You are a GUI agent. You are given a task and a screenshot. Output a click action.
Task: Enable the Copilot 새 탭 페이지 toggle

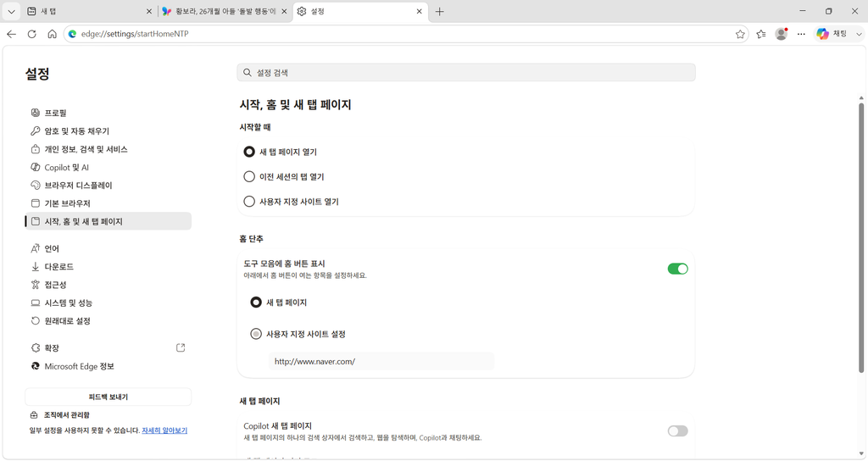pos(677,431)
